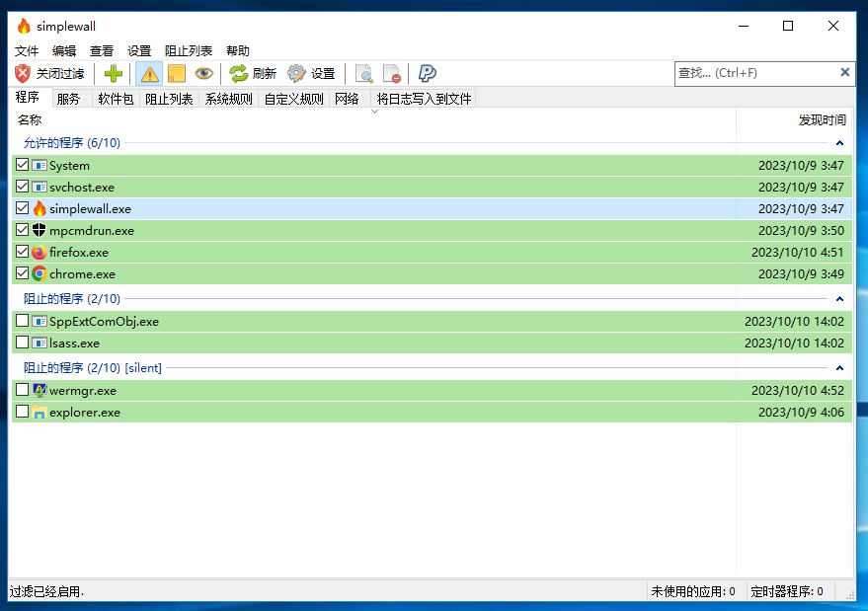Click the 设置 gear settings button
The width and height of the screenshot is (868, 611).
tap(311, 73)
